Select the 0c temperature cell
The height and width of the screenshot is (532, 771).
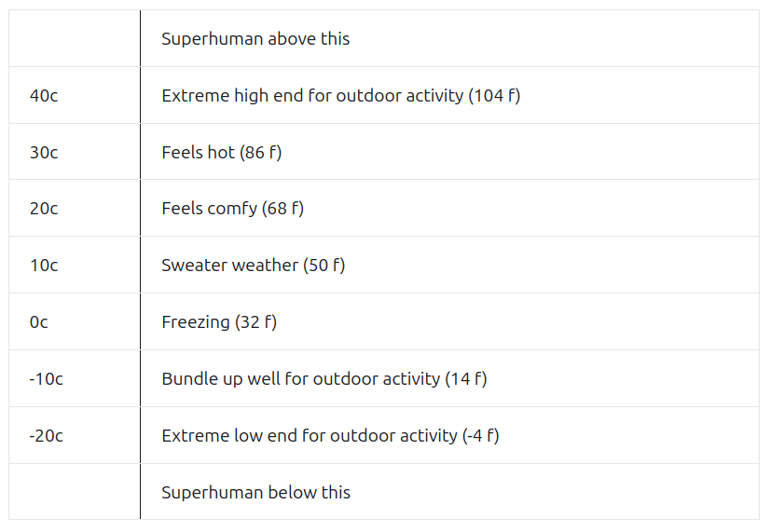tap(39, 322)
